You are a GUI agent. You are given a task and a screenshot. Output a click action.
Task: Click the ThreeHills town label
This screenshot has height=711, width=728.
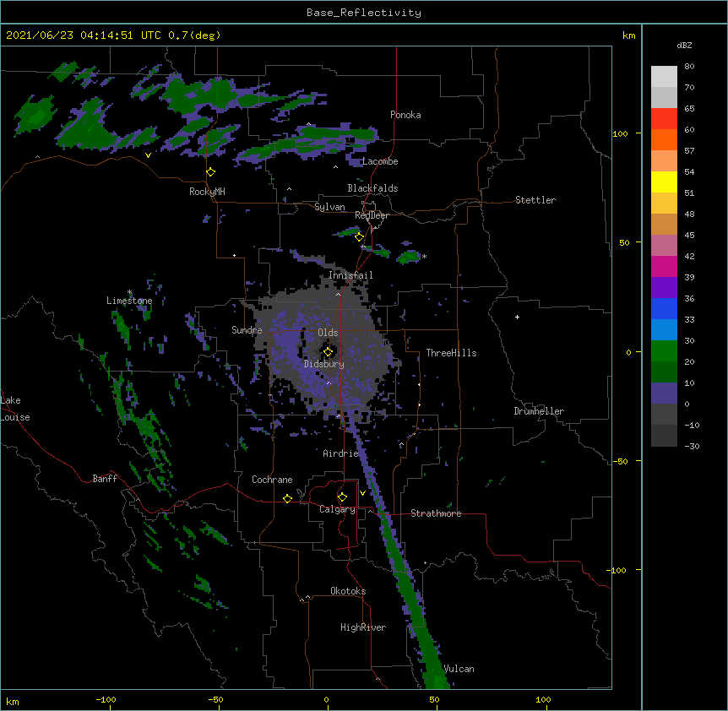(x=451, y=353)
